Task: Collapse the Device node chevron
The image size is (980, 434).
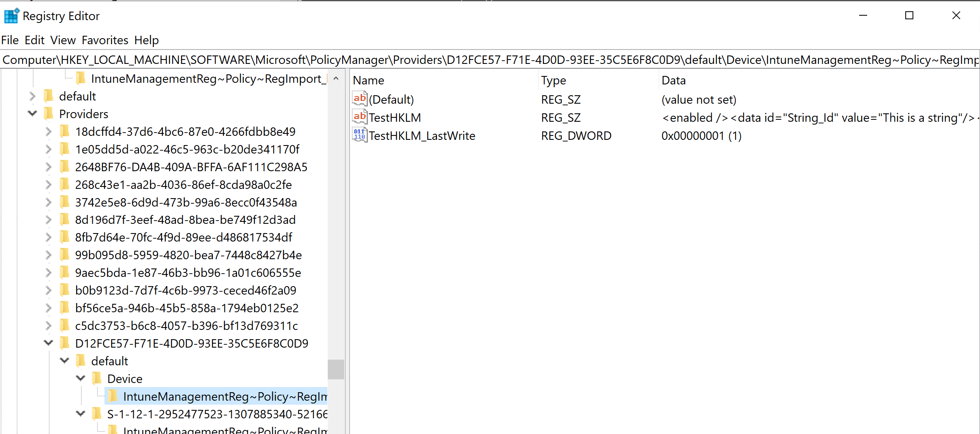Action: (81, 379)
